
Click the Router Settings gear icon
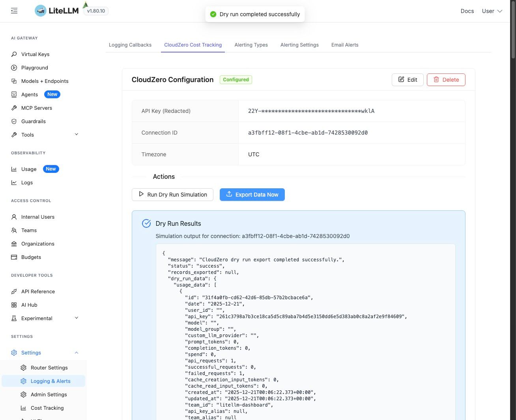click(x=24, y=367)
